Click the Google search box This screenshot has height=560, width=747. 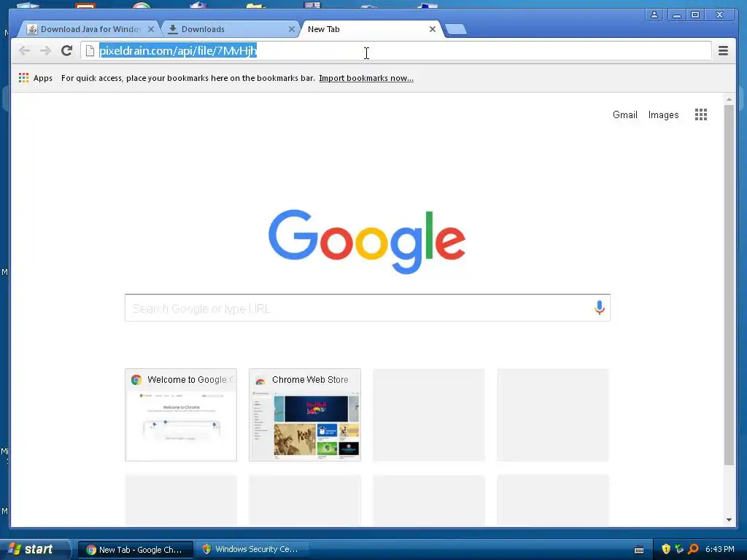click(368, 308)
